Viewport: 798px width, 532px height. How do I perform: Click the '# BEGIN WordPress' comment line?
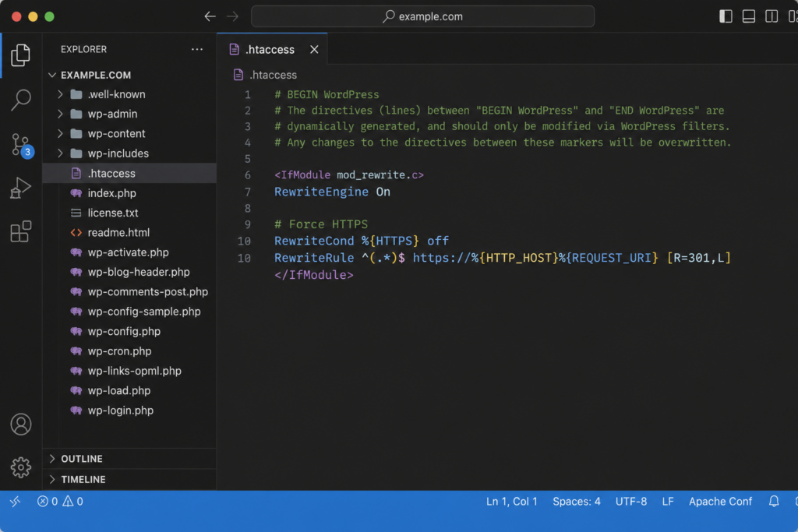pos(327,94)
